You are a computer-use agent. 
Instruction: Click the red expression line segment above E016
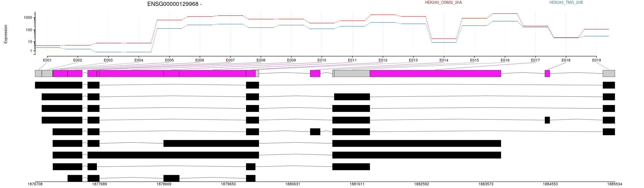(505, 13)
